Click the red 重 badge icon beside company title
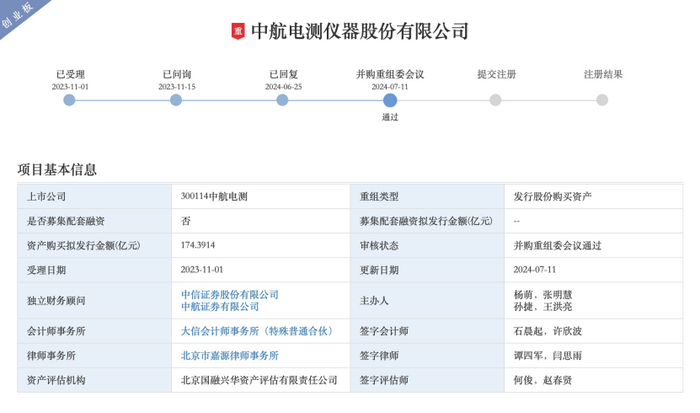700x413 pixels. point(238,31)
